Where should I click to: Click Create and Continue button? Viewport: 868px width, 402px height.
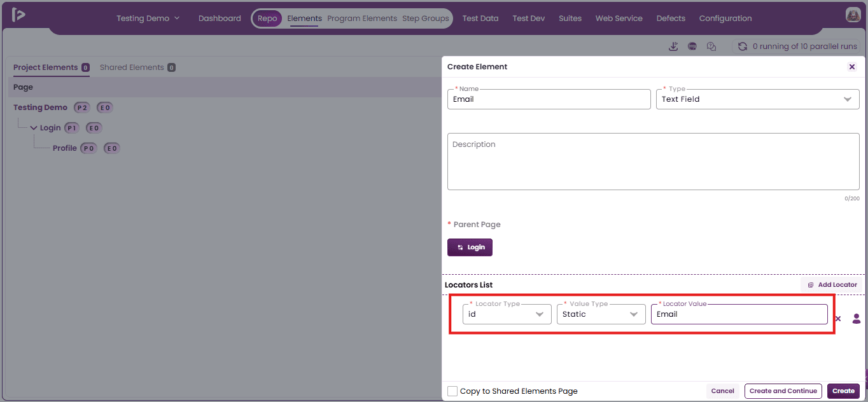[783, 391]
